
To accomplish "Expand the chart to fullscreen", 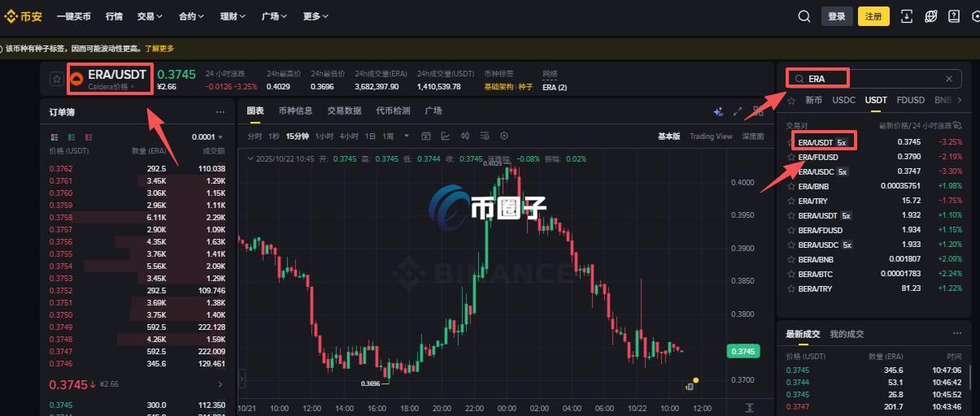I will (738, 111).
